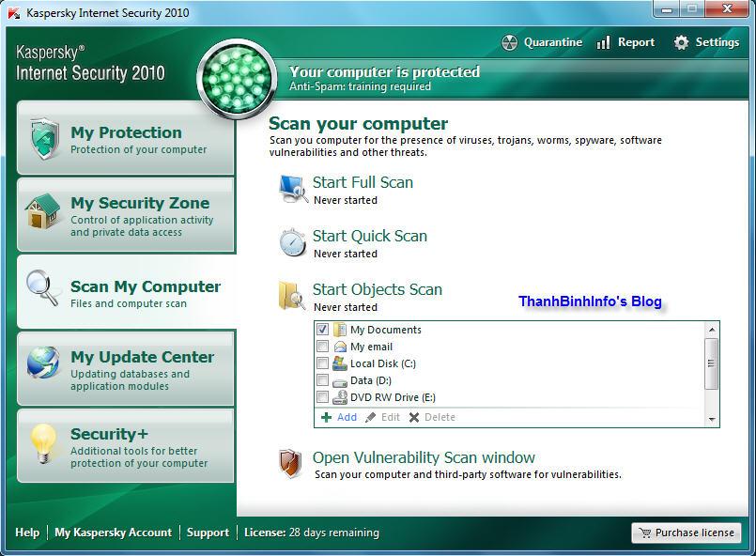Click the green protection status orb

[237, 79]
